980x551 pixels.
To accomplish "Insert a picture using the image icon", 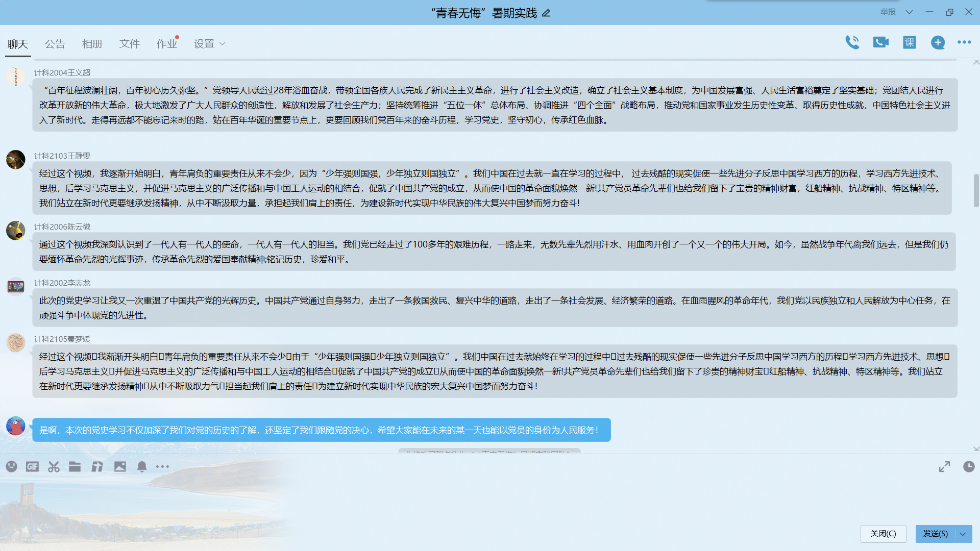I will pos(120,466).
